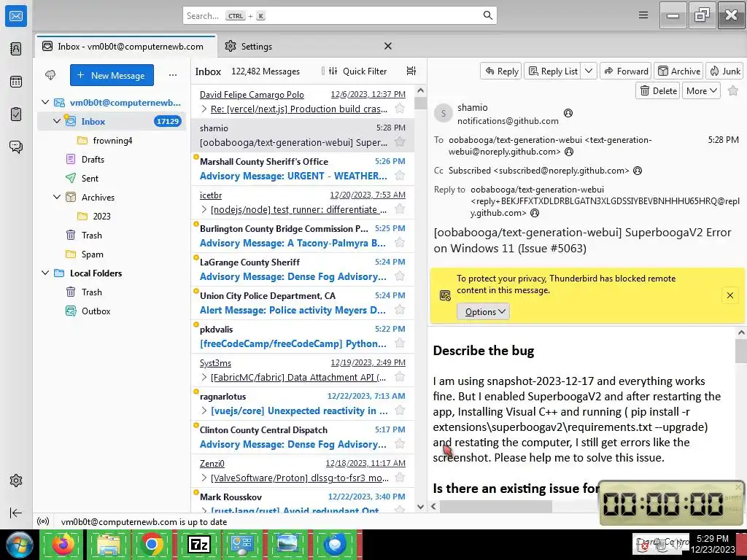Star the shamio message in list
This screenshot has width=747, height=560.
click(400, 142)
